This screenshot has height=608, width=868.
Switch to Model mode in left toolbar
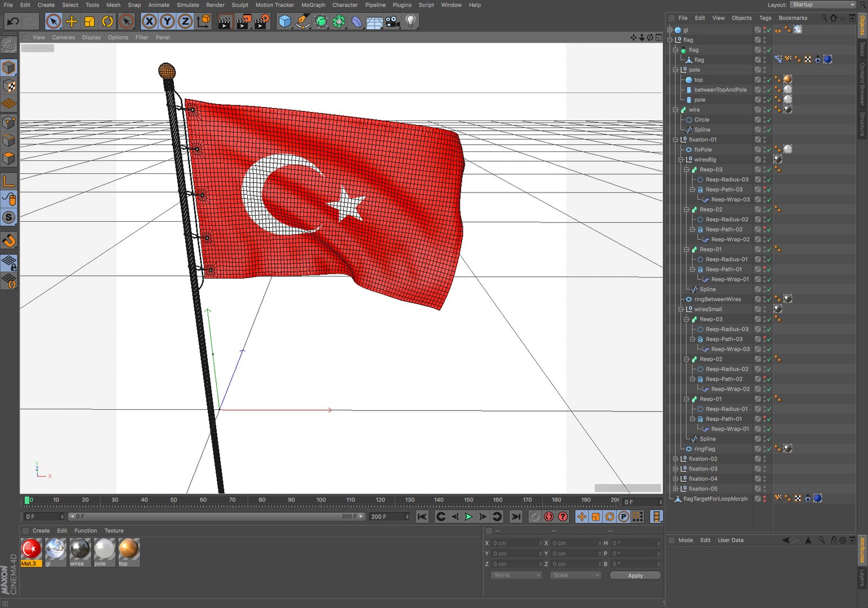pos(9,68)
